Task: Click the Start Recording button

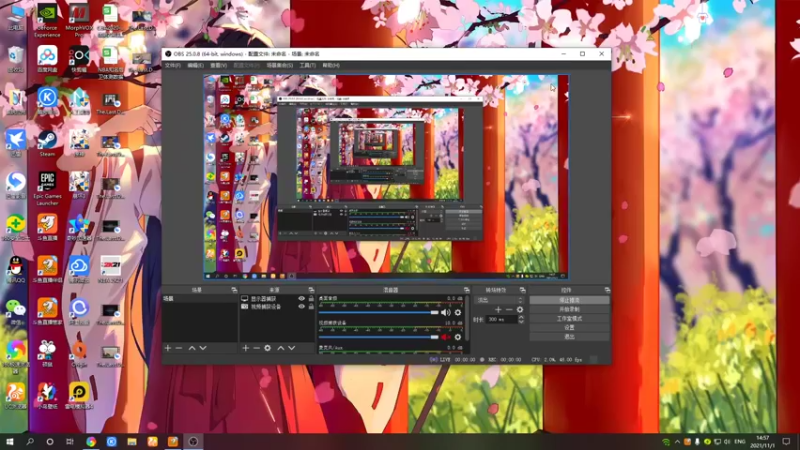Action: coord(569,309)
